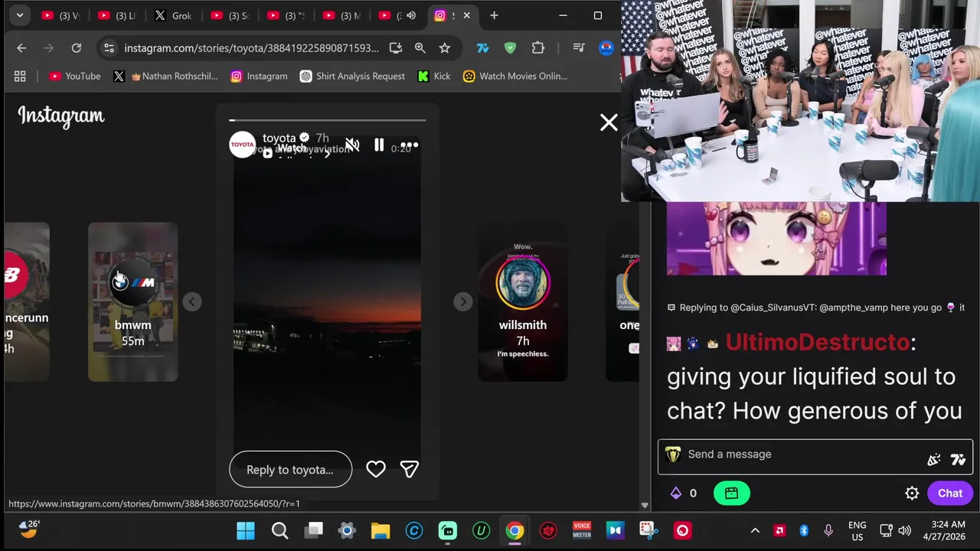Share the Toyota story via paper plane icon

click(410, 469)
